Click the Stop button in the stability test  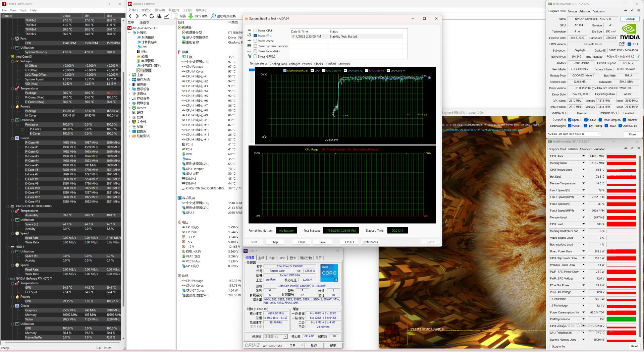pos(274,242)
